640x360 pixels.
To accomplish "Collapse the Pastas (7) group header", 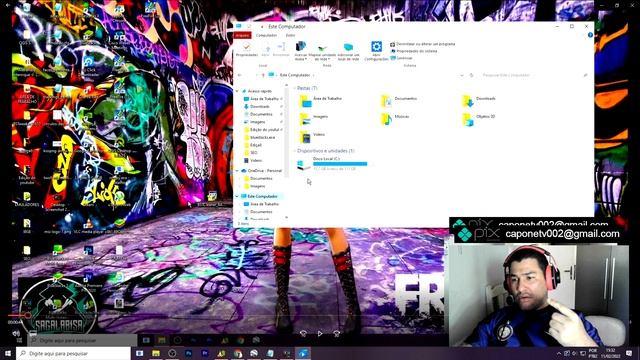I will 295,88.
